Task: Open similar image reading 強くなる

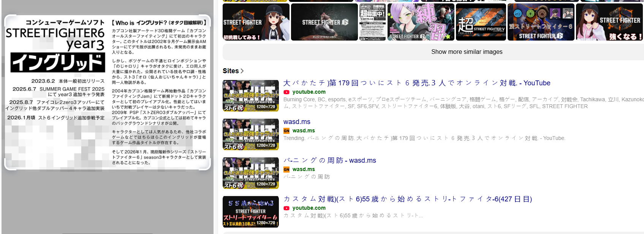Action: (x=610, y=22)
